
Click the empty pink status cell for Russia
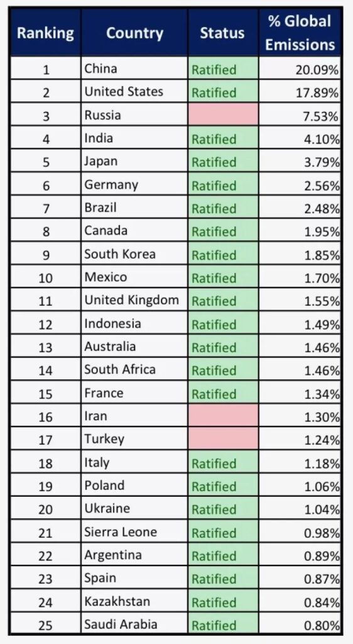click(223, 114)
